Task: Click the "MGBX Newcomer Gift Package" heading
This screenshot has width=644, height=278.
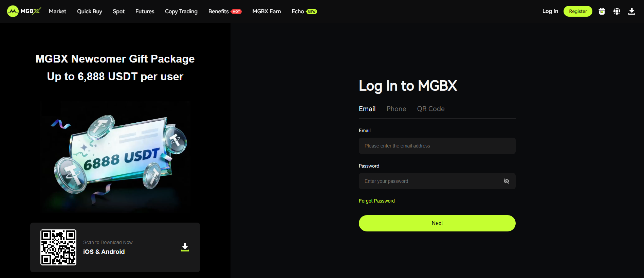Action: 115,59
